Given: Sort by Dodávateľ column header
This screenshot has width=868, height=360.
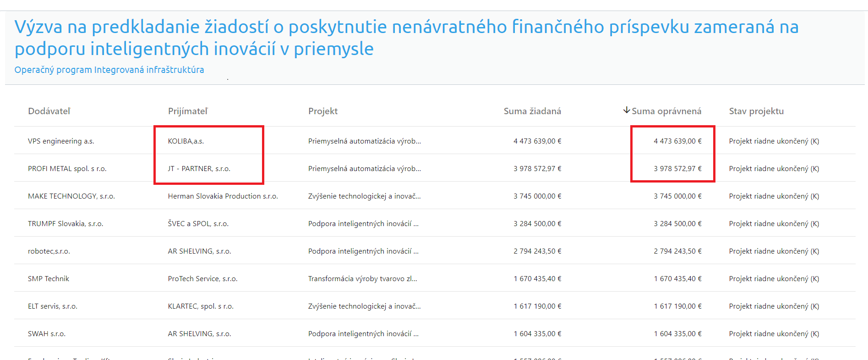Looking at the screenshot, I should coord(49,111).
